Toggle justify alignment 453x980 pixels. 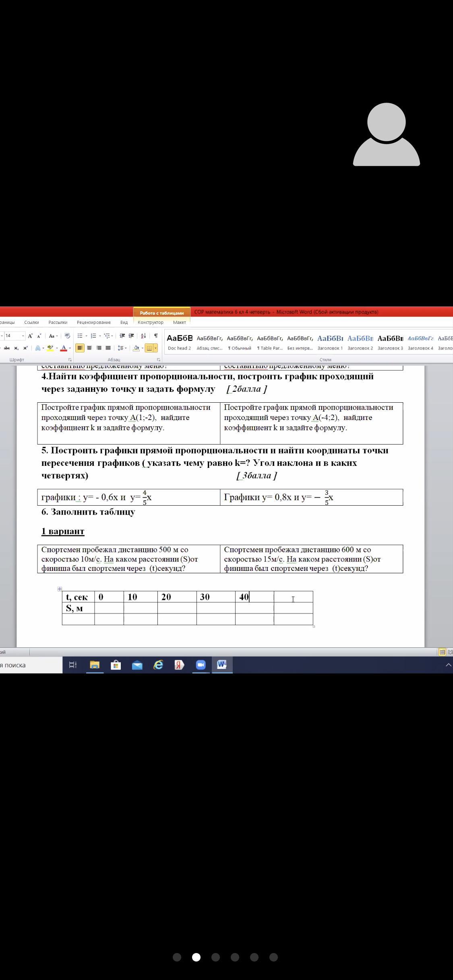point(108,348)
